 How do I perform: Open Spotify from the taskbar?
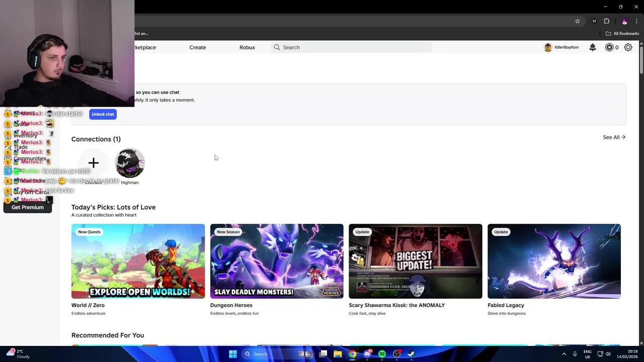pos(382,354)
